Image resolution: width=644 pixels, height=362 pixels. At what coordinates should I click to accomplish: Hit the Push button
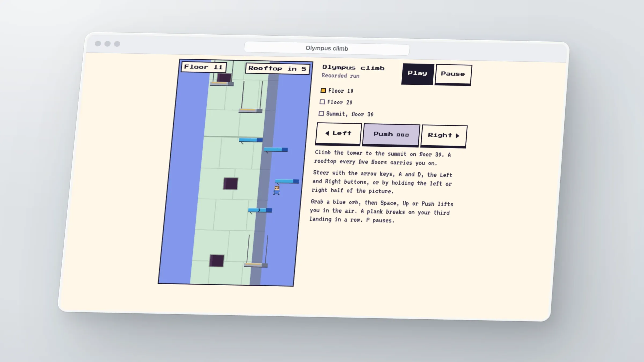tap(391, 135)
